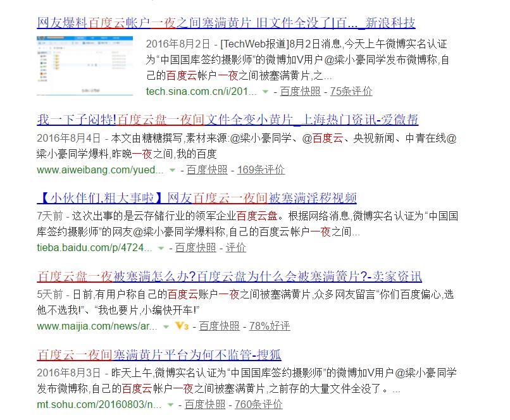510x420 pixels.
Task: Expand the dropdown arrow beside tech.sina.com.cn URL
Action: point(265,92)
